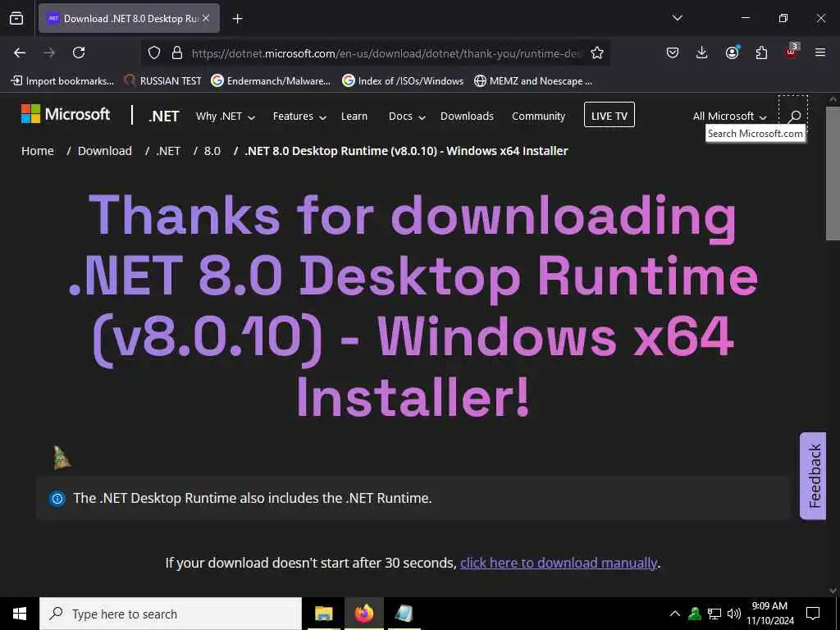Open the Feedback side button

click(x=813, y=476)
